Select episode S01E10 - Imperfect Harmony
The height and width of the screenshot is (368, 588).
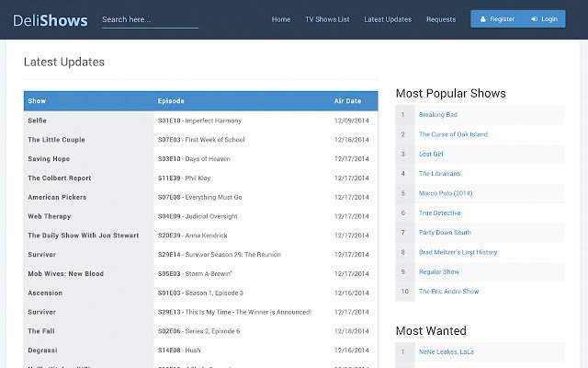199,121
